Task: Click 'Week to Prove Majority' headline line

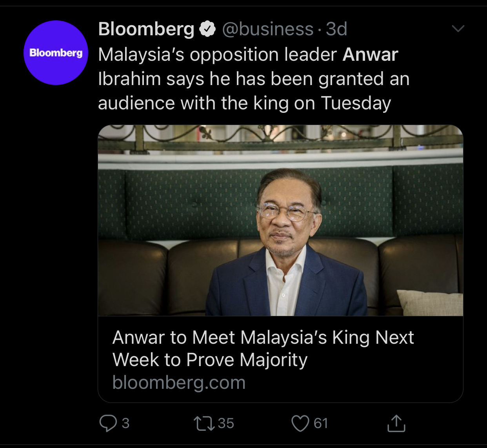Action: (x=210, y=360)
